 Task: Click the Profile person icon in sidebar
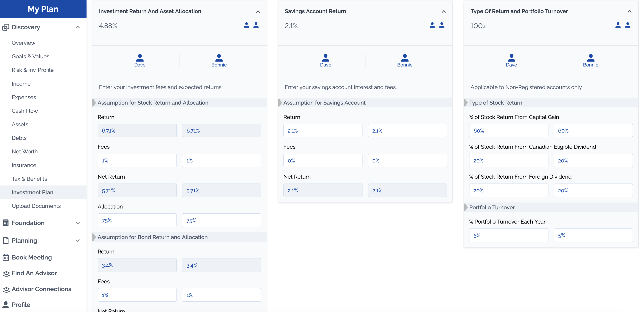click(6, 304)
